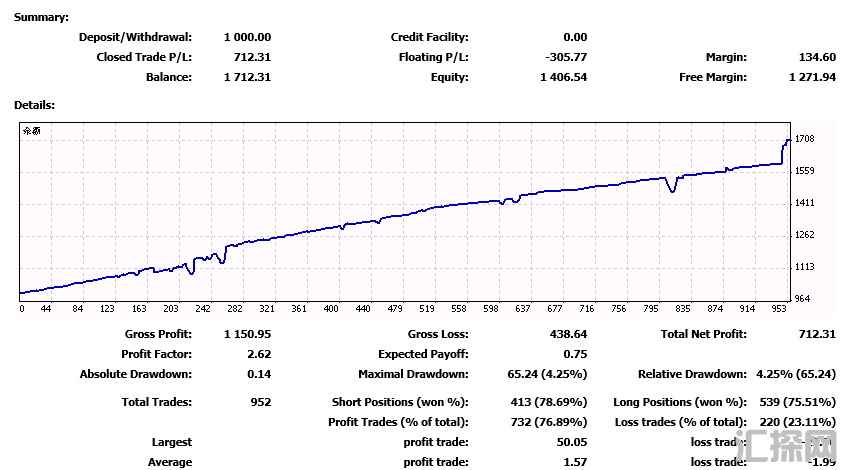Click the Closed Trade P/L value 712.31

point(252,57)
